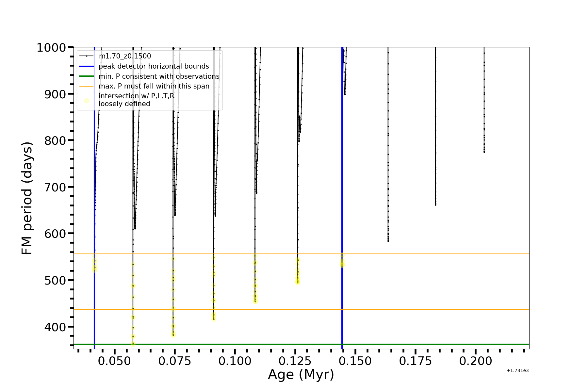Click the 'Age (Myr)' x-axis label
Viewport: 588px width, 392px height.
(301, 374)
